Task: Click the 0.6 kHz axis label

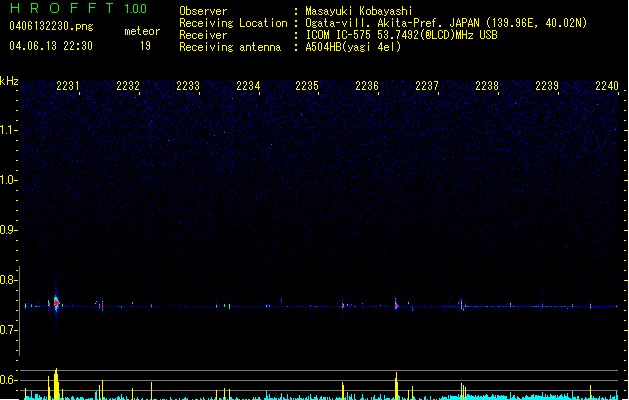Action: pyautogui.click(x=8, y=380)
